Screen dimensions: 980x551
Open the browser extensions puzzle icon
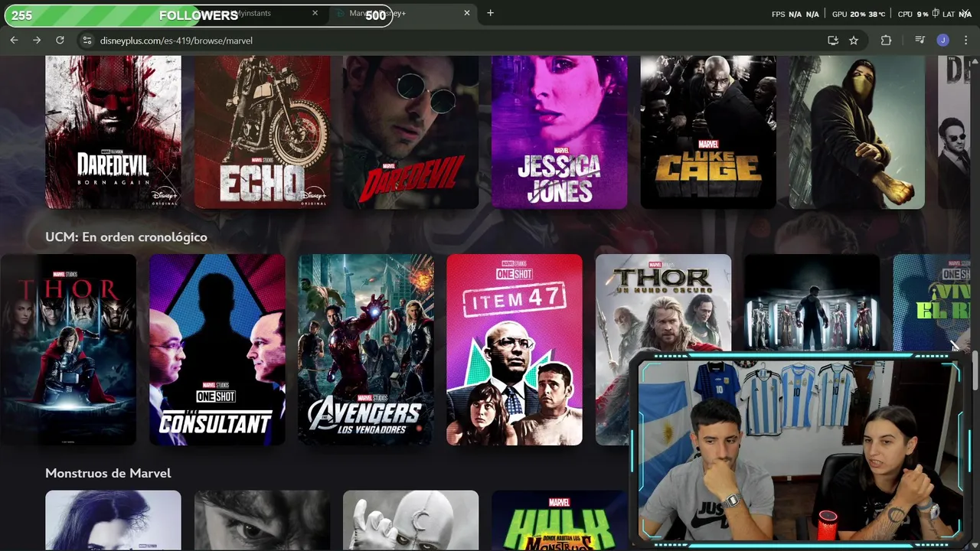coord(887,41)
